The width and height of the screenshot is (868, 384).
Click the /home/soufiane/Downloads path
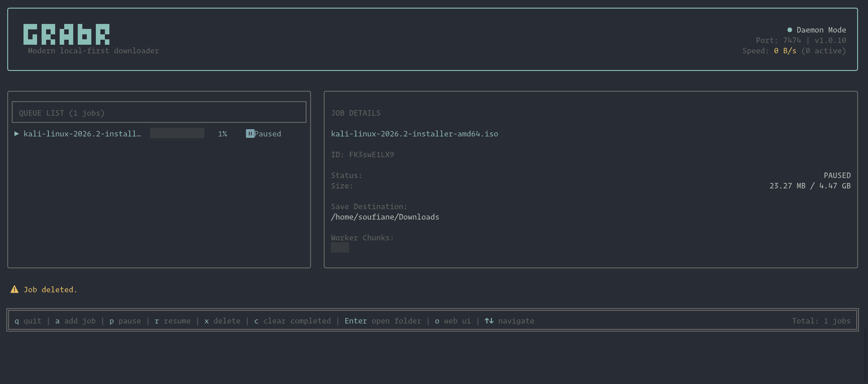click(385, 217)
